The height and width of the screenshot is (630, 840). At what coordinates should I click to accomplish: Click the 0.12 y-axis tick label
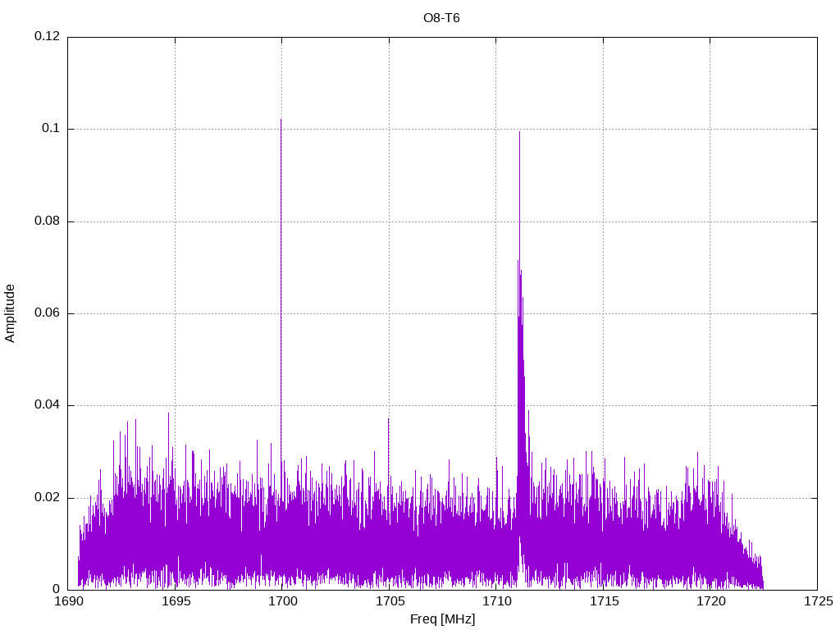(47, 37)
